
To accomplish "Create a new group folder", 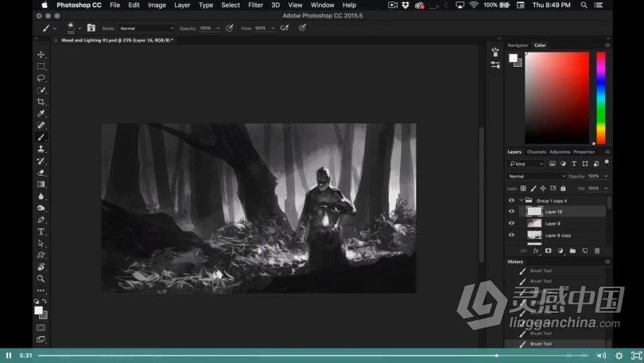I will [x=572, y=251].
